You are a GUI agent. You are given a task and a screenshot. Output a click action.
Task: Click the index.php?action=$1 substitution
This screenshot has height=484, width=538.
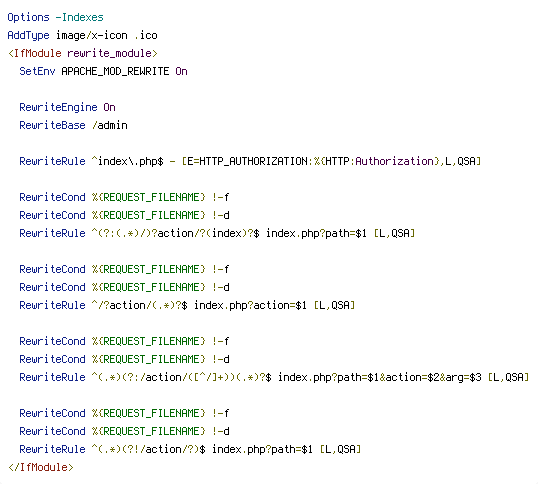(250, 305)
